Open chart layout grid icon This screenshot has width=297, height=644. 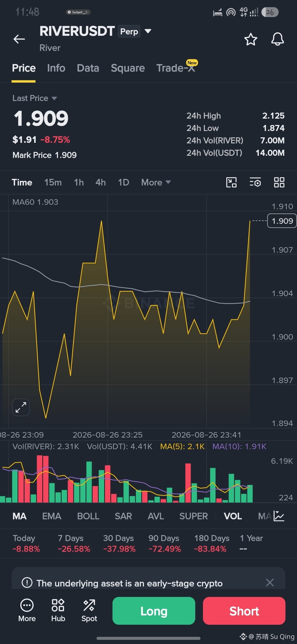click(279, 182)
